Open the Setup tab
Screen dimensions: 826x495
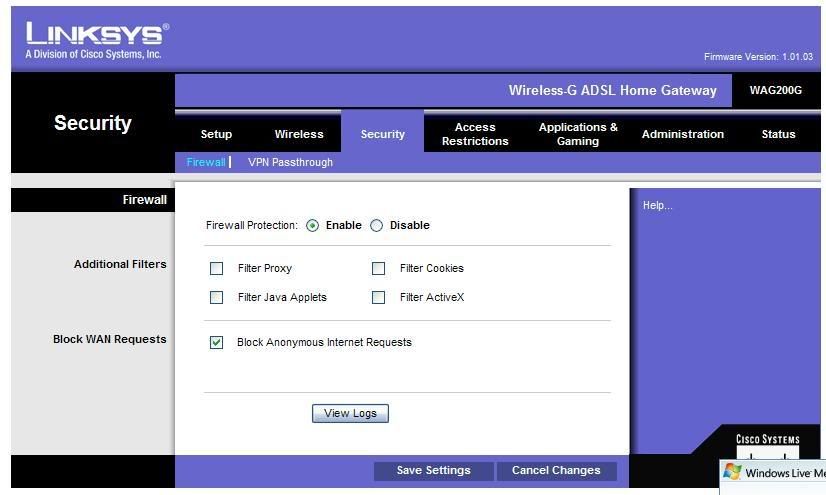(x=216, y=134)
